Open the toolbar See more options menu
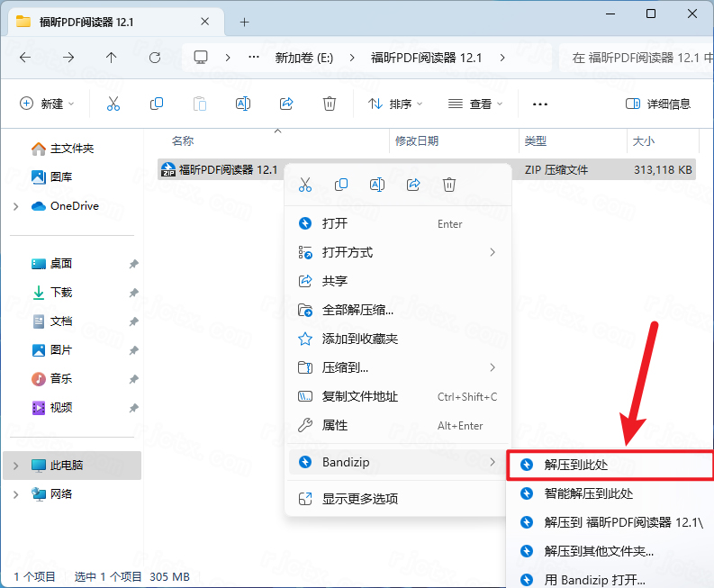The width and height of the screenshot is (714, 588). (x=540, y=104)
